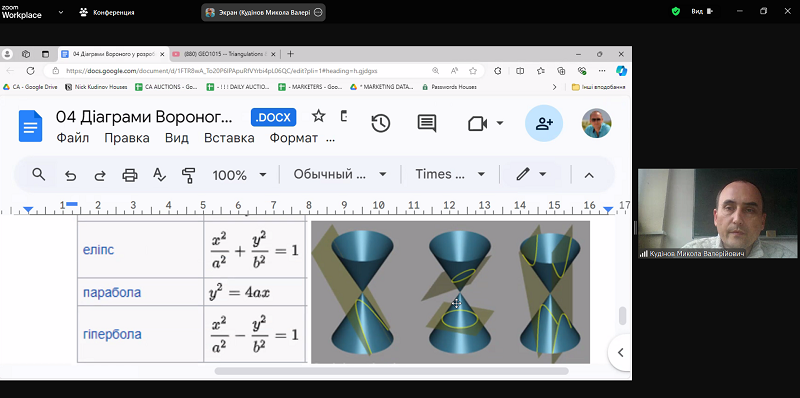Open the browser collections icon
The image size is (800, 398).
[x=561, y=70]
